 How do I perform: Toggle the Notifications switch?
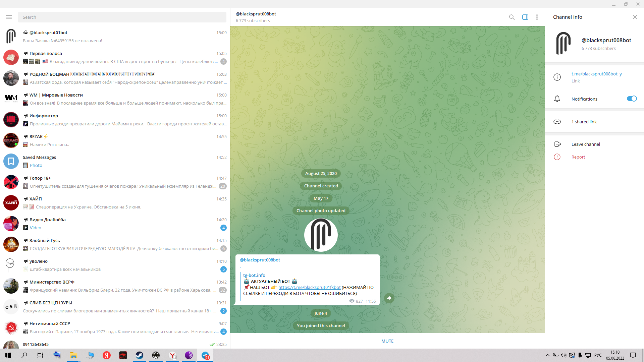(632, 99)
